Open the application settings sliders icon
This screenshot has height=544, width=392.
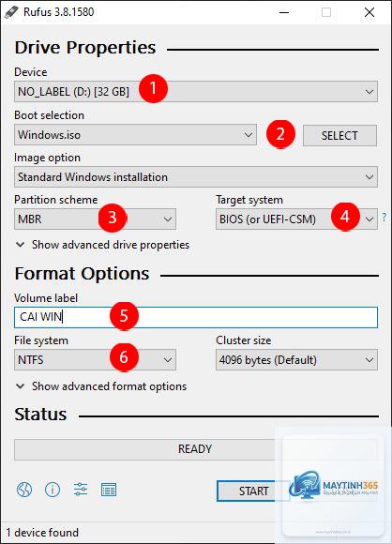(81, 490)
